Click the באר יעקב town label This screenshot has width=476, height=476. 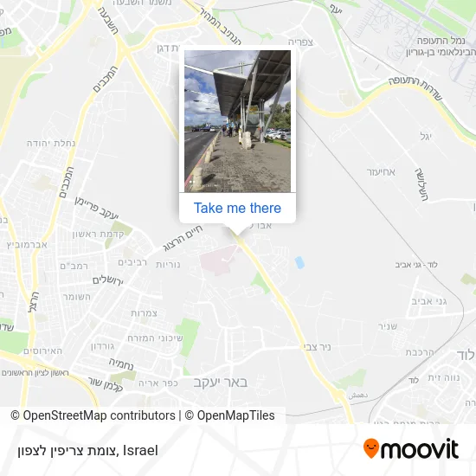(x=221, y=383)
